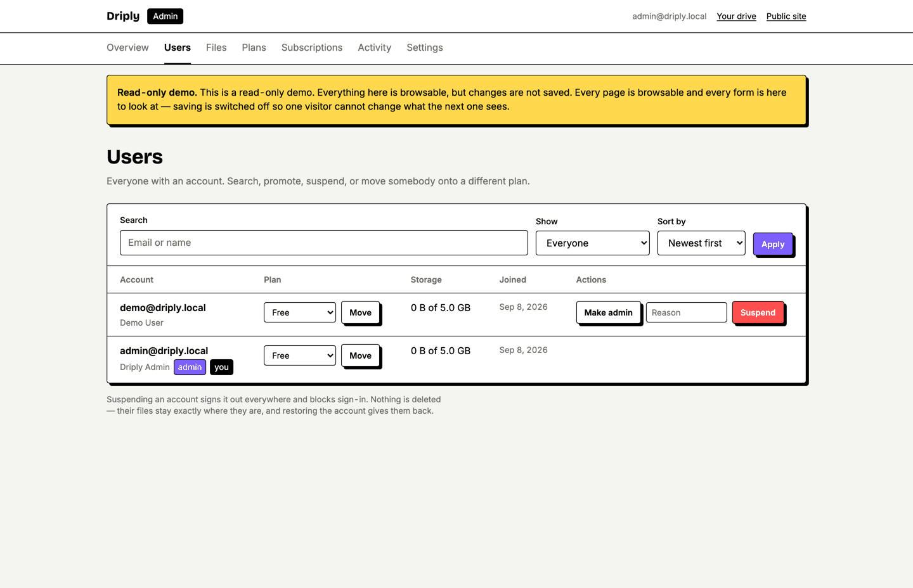Focus the Reason input field
The height and width of the screenshot is (588, 913).
687,312
